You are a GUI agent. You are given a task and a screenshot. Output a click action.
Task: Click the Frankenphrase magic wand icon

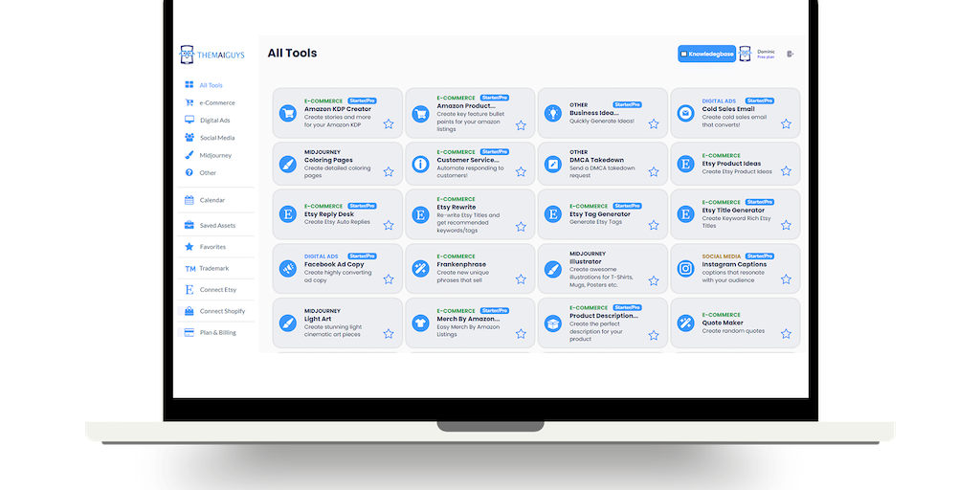pos(420,269)
